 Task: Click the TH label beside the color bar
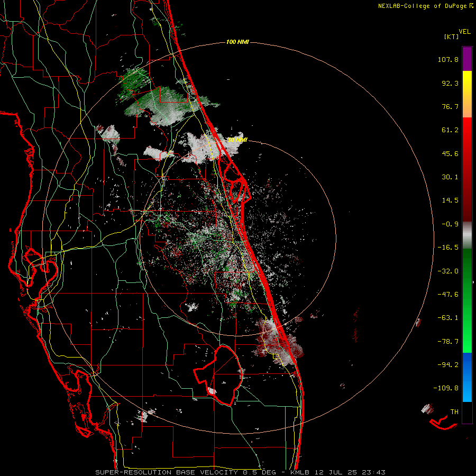(454, 412)
